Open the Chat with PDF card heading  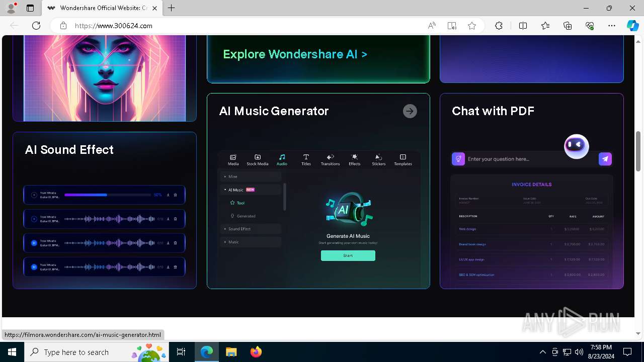click(x=493, y=111)
